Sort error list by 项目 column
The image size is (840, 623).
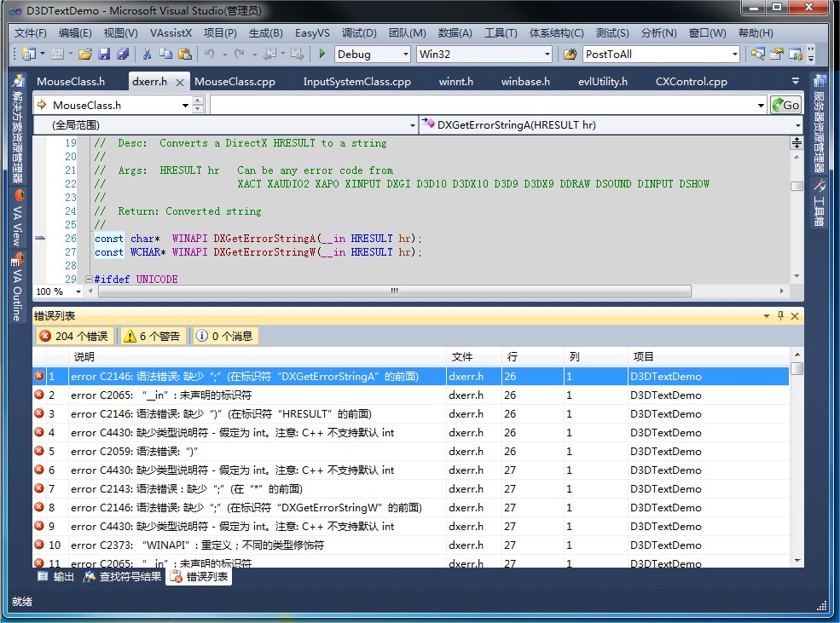pos(708,356)
